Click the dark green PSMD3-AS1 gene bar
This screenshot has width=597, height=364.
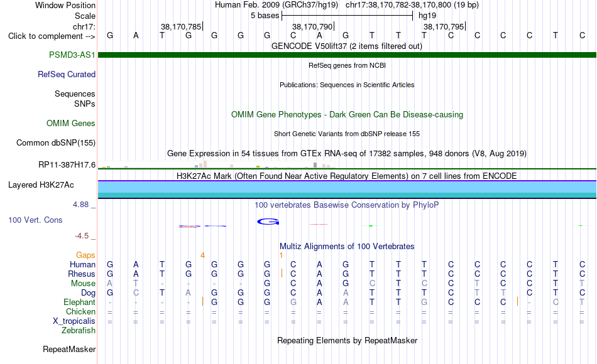pos(347,55)
